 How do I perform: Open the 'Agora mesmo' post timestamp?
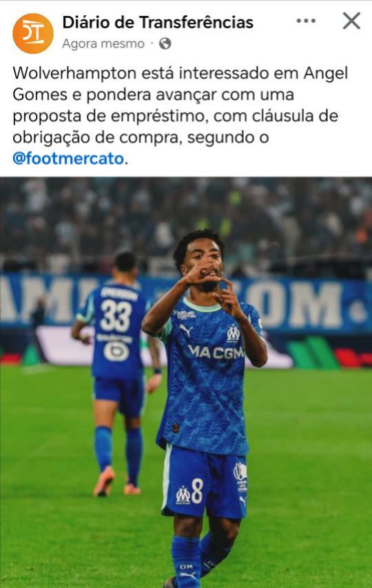(103, 44)
